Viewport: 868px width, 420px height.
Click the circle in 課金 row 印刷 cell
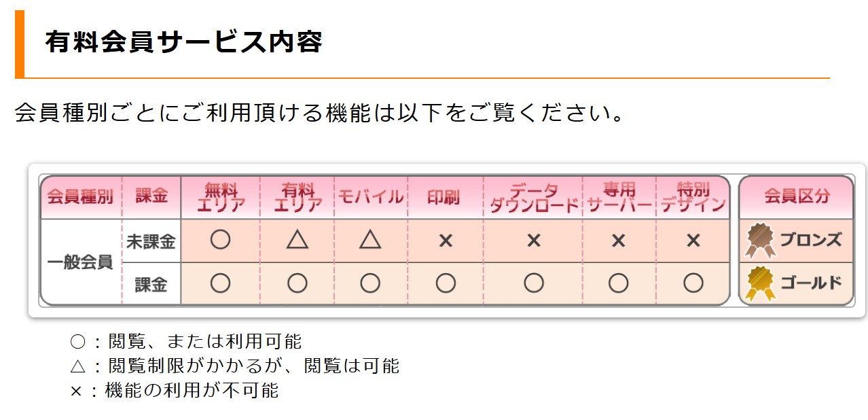coord(446,283)
